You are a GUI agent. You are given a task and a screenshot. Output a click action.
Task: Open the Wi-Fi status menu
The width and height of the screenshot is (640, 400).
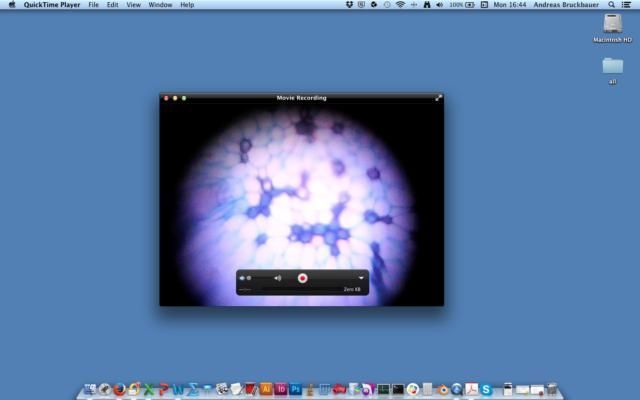400,5
